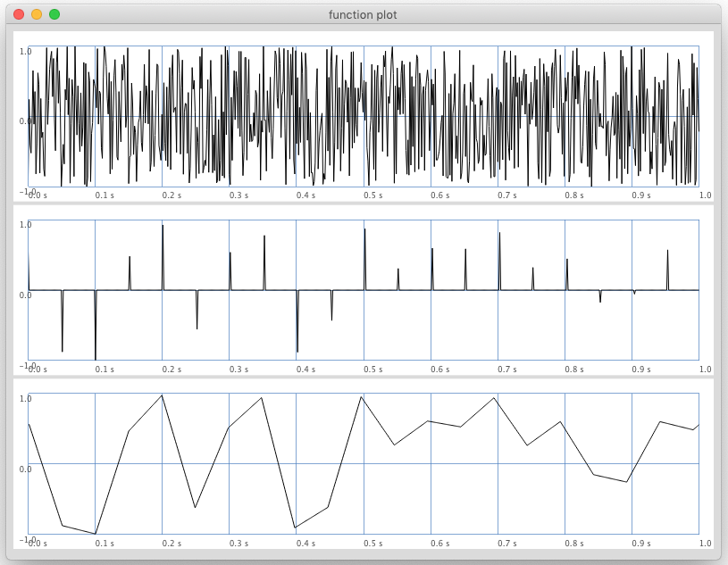Click the '0.0' y-axis label of impulse plot
The width and height of the screenshot is (728, 565).
click(x=25, y=295)
